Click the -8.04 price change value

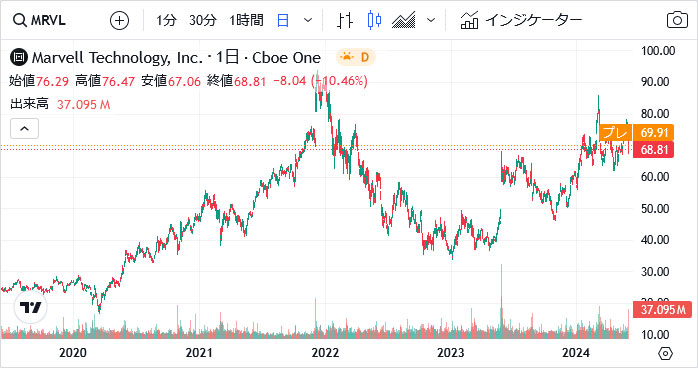click(290, 81)
